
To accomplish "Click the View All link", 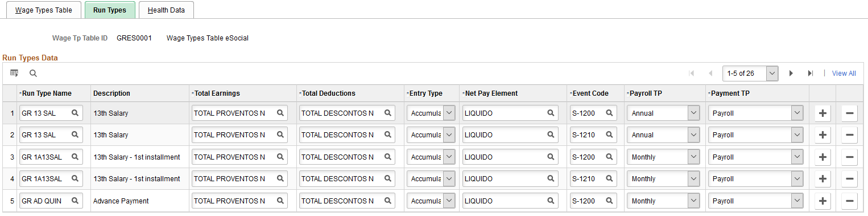I will tap(844, 74).
